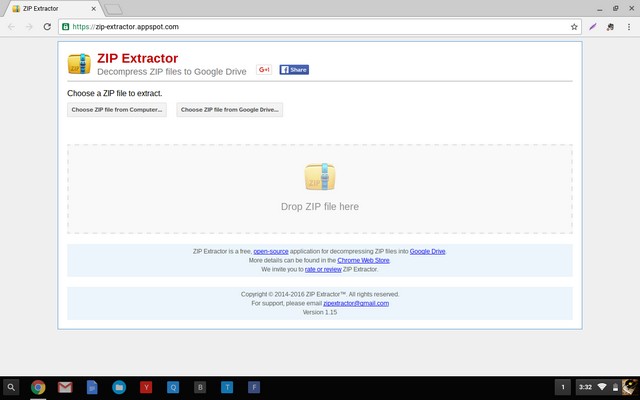
Task: Open Gmail from the shelf
Action: click(x=65, y=387)
